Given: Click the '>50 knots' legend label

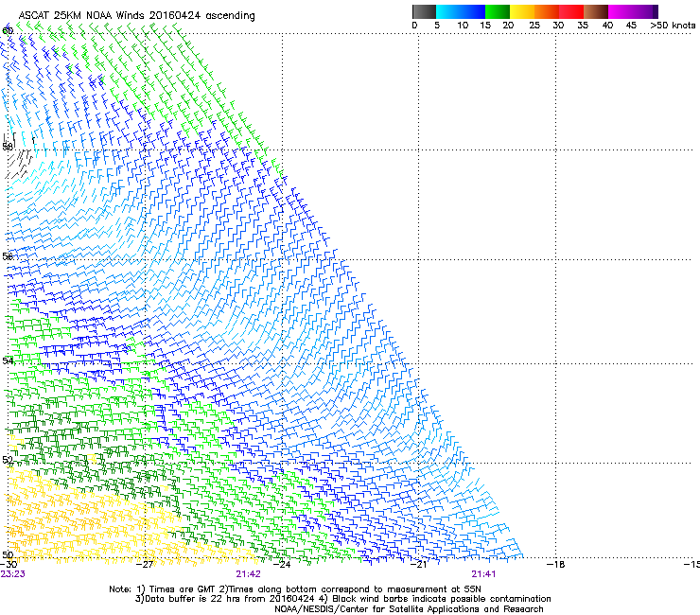Looking at the screenshot, I should click(x=673, y=26).
